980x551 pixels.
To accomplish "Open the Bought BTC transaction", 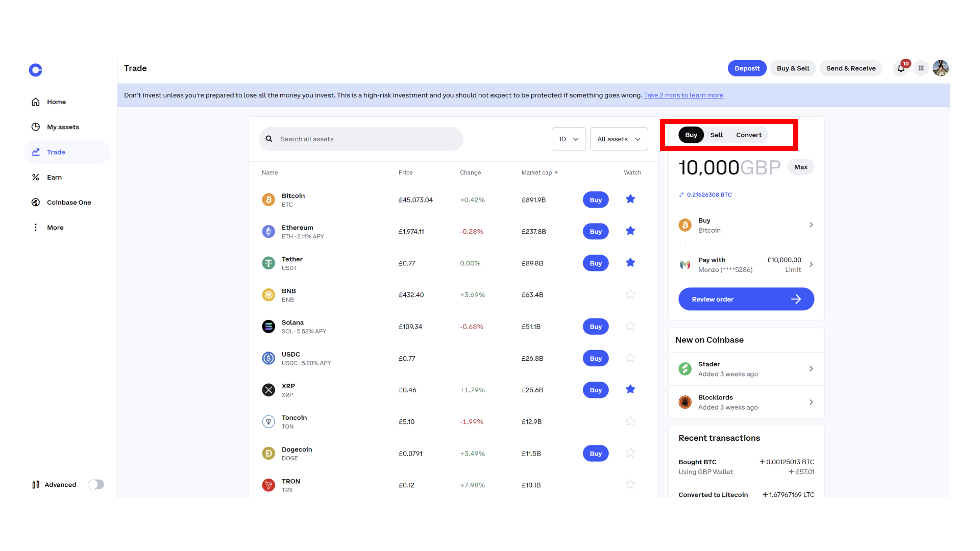I will (746, 467).
